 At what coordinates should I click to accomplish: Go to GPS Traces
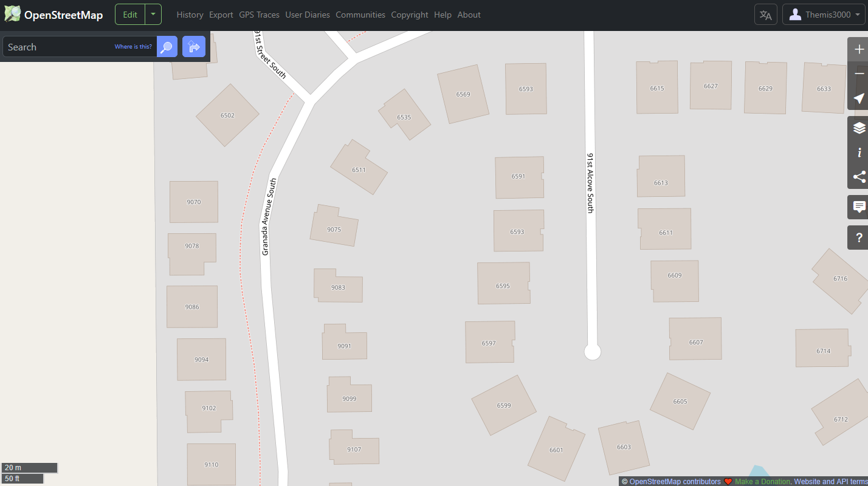point(259,15)
